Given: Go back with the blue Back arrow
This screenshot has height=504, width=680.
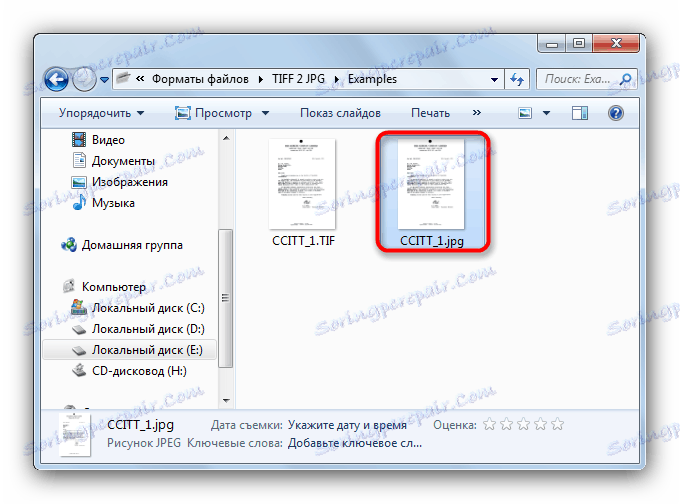Looking at the screenshot, I should (x=56, y=80).
